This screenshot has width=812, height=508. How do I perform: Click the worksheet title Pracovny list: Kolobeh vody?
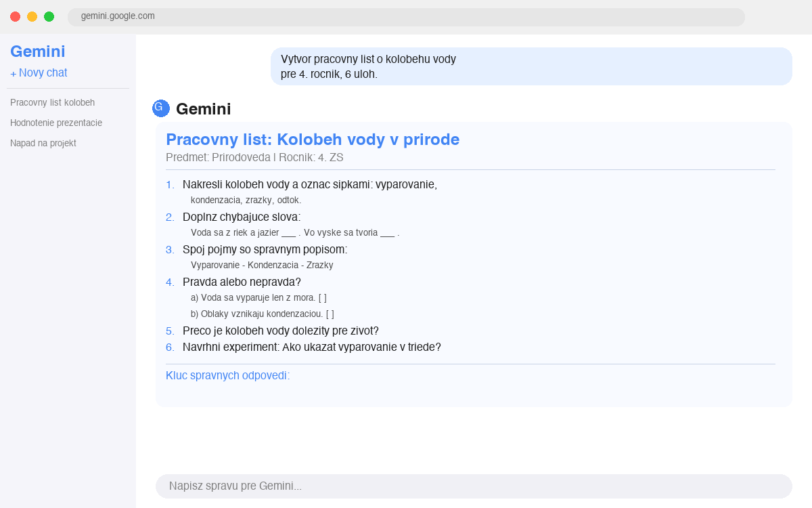tap(313, 140)
